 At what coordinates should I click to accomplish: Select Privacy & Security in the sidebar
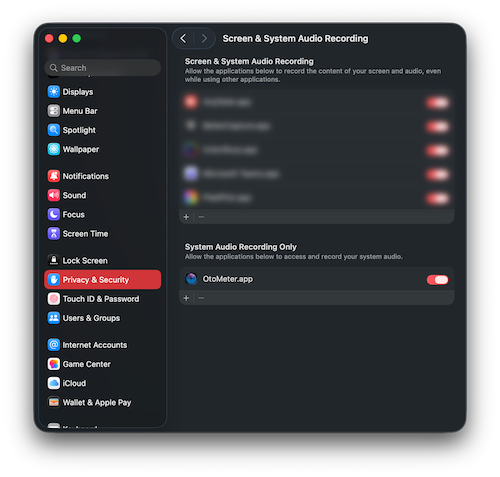point(103,280)
